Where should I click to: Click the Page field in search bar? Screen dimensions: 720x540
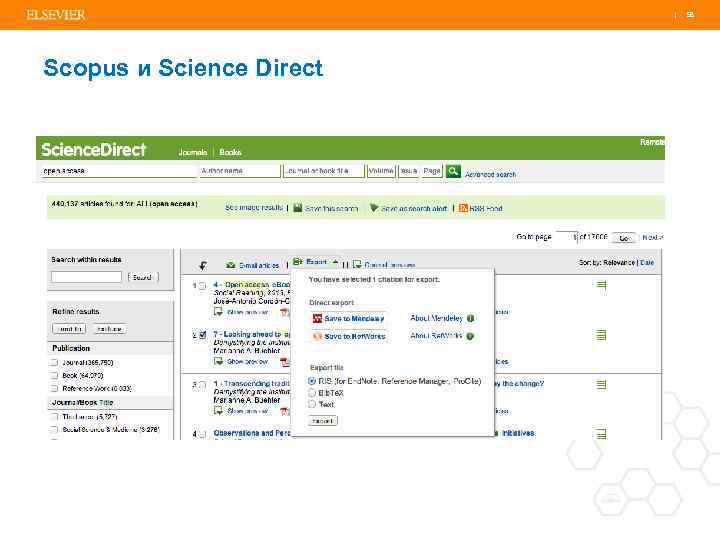[432, 171]
